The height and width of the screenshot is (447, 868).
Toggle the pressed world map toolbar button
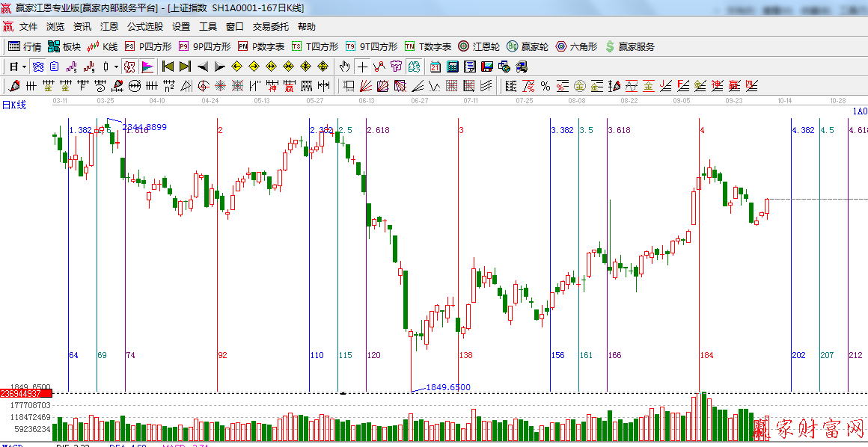coord(414,67)
